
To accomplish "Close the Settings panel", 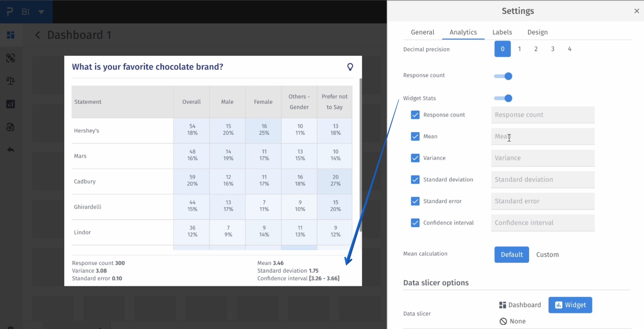I will [637, 11].
